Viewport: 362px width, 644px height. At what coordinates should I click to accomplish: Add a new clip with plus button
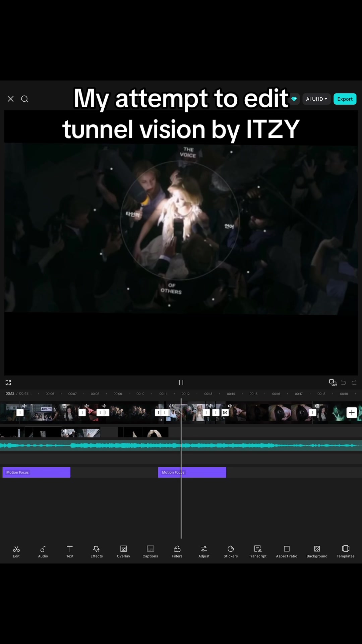click(x=352, y=413)
